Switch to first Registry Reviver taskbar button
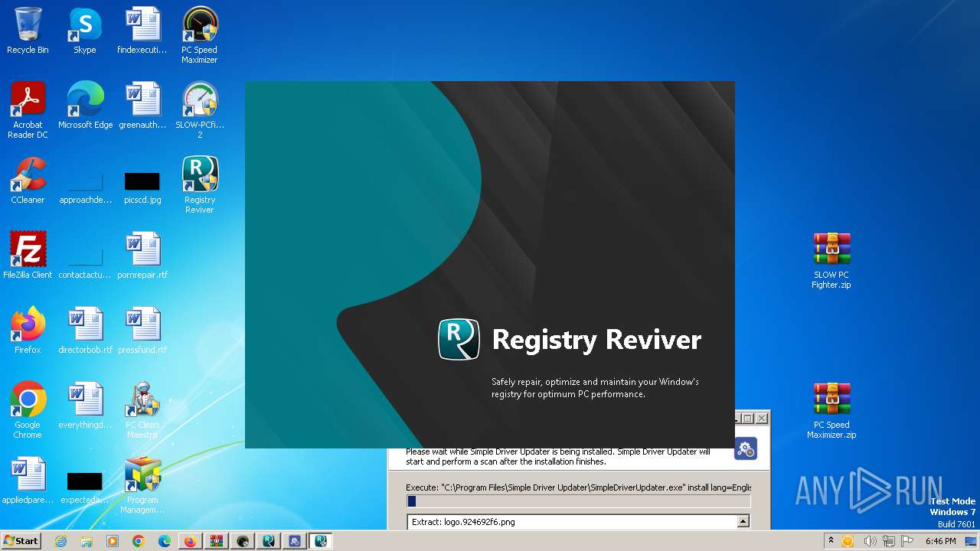The width and height of the screenshot is (980, 551). coord(269,541)
